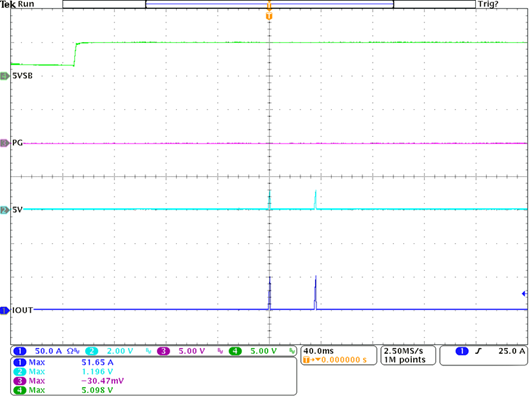Click the record-length overview bar at top
This screenshot has width=529, height=396.
pos(269,4)
